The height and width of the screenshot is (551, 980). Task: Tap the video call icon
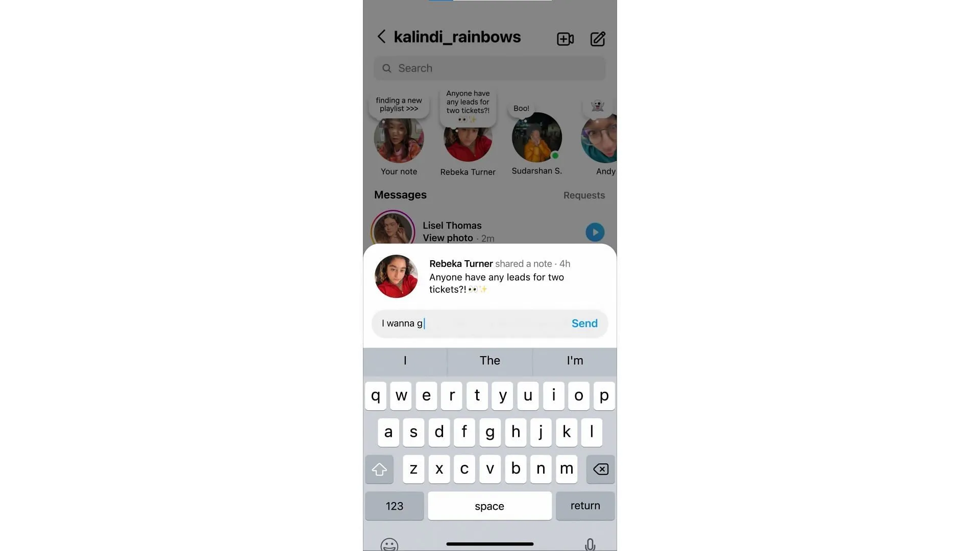tap(566, 38)
